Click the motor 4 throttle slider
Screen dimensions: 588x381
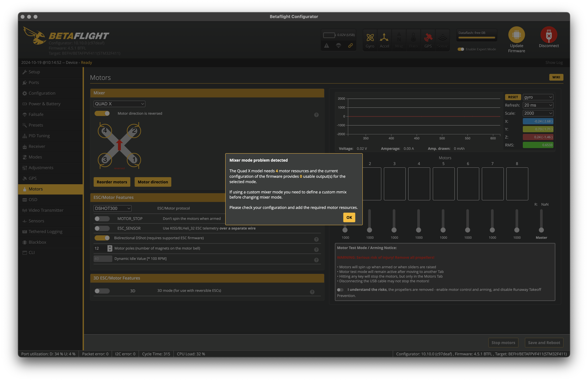(419, 221)
